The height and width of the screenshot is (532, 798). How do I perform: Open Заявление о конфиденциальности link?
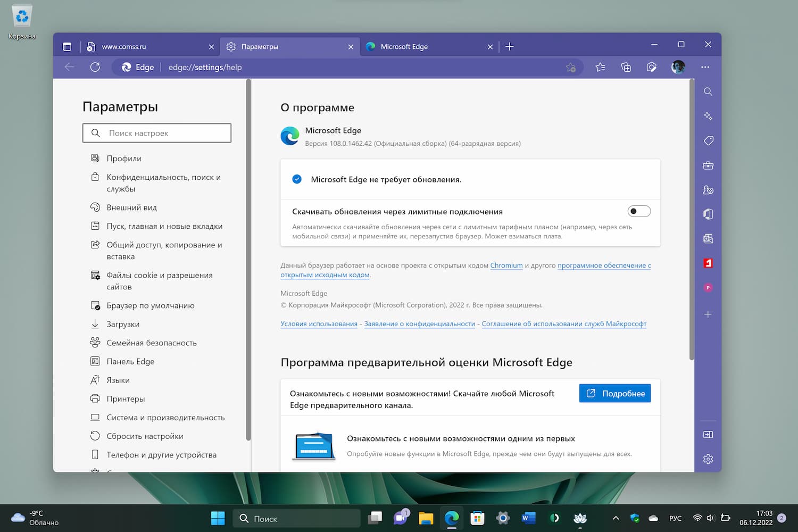click(419, 323)
